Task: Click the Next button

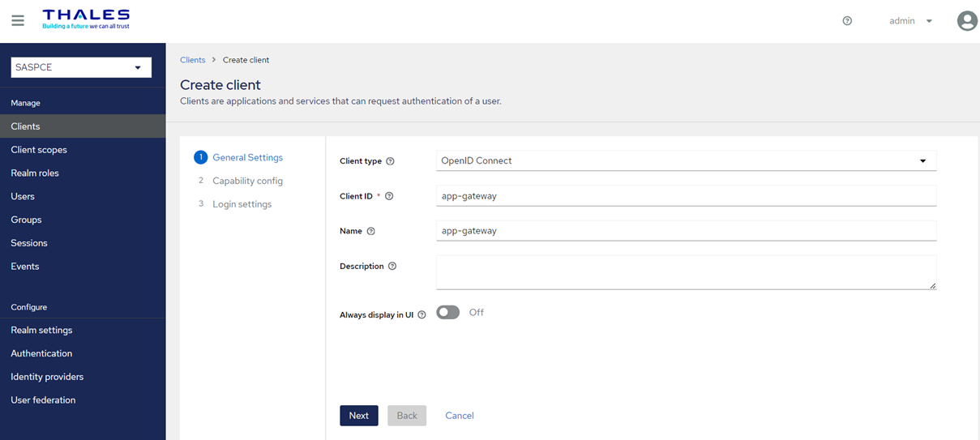Action: click(358, 416)
